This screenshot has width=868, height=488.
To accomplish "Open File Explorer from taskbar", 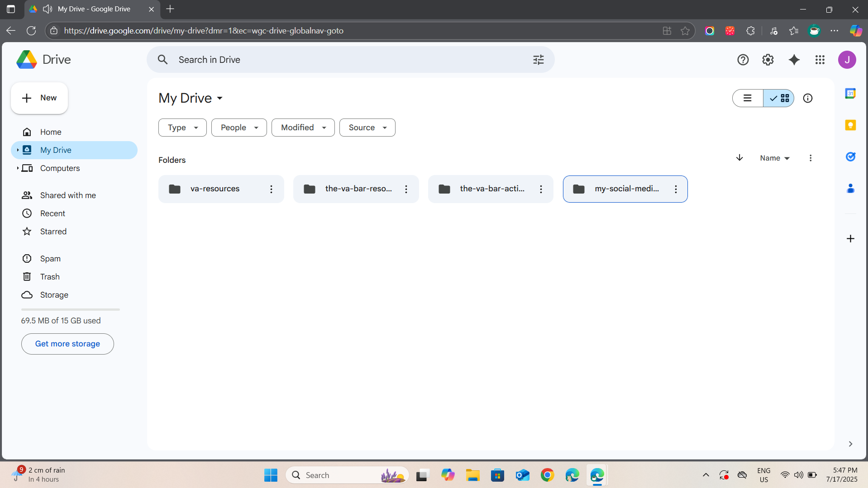I will [x=472, y=475].
